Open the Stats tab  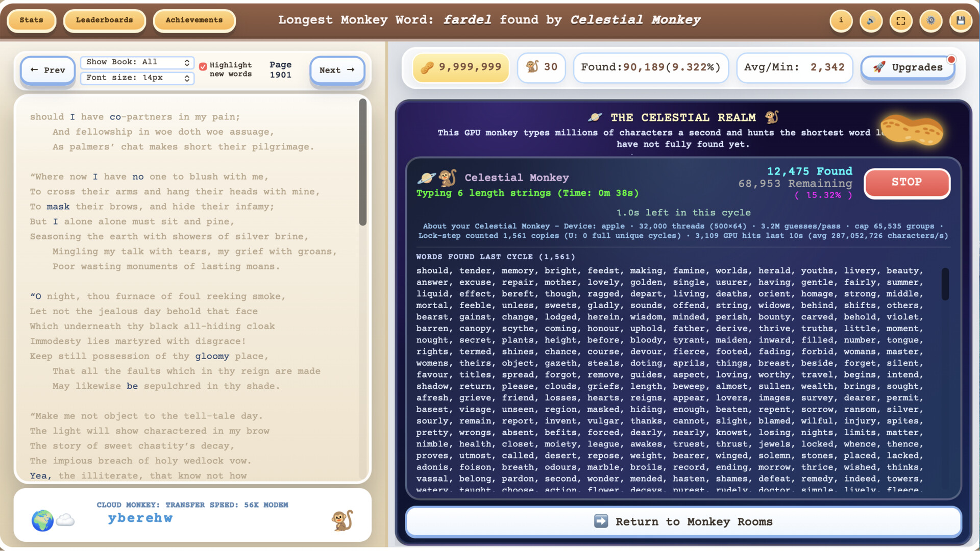coord(31,20)
